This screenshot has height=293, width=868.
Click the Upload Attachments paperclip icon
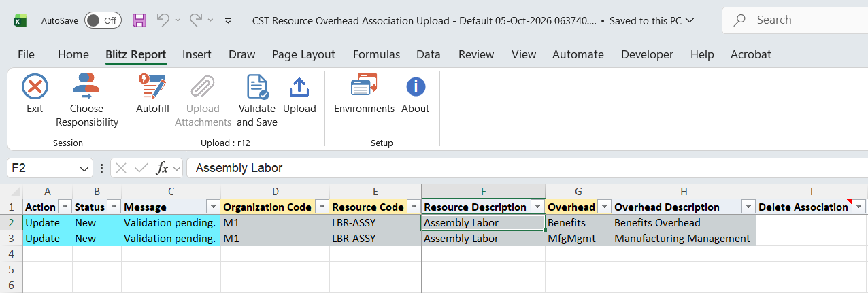[x=203, y=88]
